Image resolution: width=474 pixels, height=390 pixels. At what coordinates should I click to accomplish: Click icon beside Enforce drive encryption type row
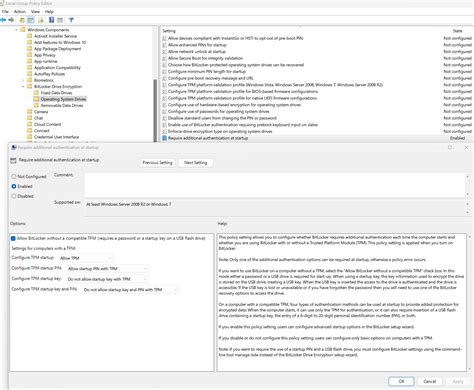164,131
